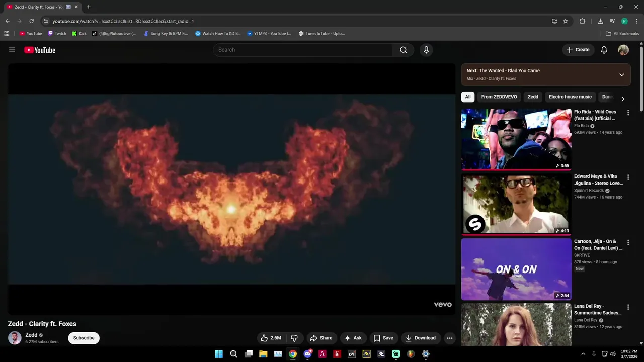644x362 pixels.
Task: Open All Bookmarks folder
Action: coord(622,34)
